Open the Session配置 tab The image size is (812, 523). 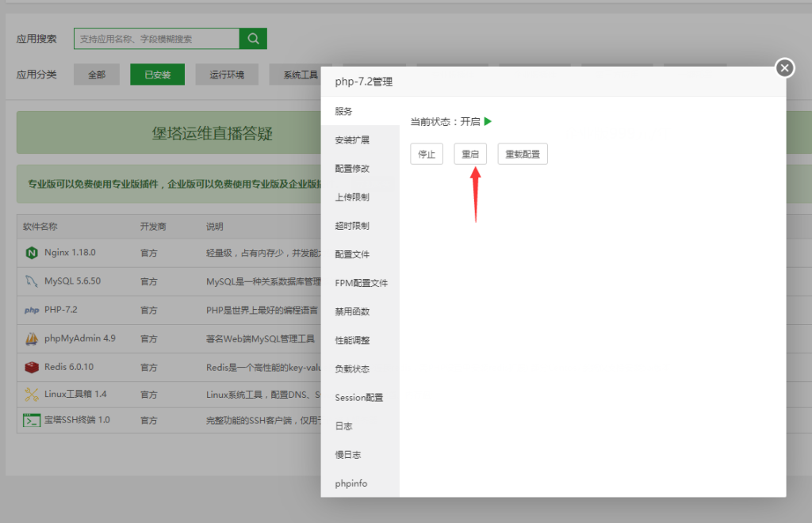pos(361,398)
